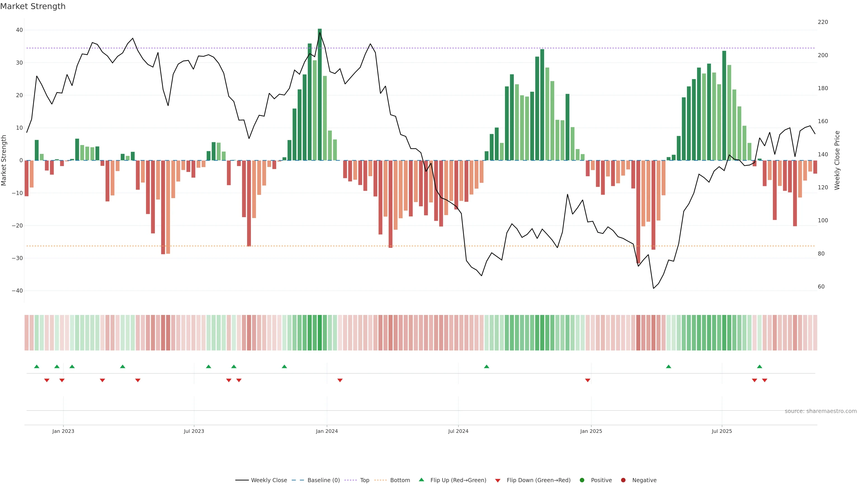Image resolution: width=868 pixels, height=488 pixels.
Task: Click the Flip Down red triangle legend icon
Action: coord(497,481)
